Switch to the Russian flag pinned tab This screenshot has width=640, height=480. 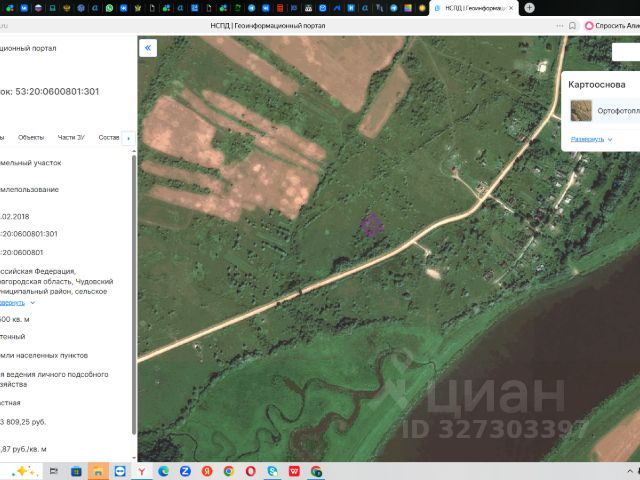(38, 8)
